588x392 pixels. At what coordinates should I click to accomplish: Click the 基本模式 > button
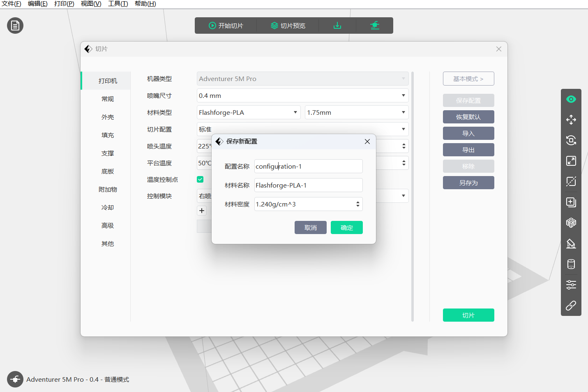click(468, 79)
